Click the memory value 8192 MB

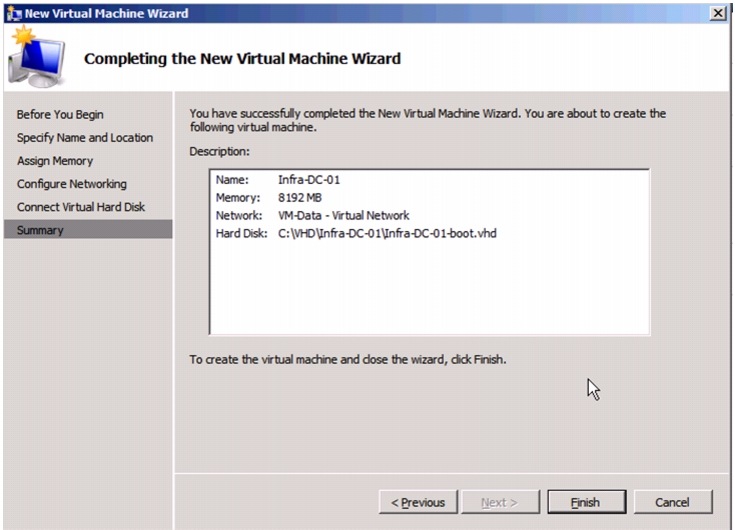click(x=300, y=197)
